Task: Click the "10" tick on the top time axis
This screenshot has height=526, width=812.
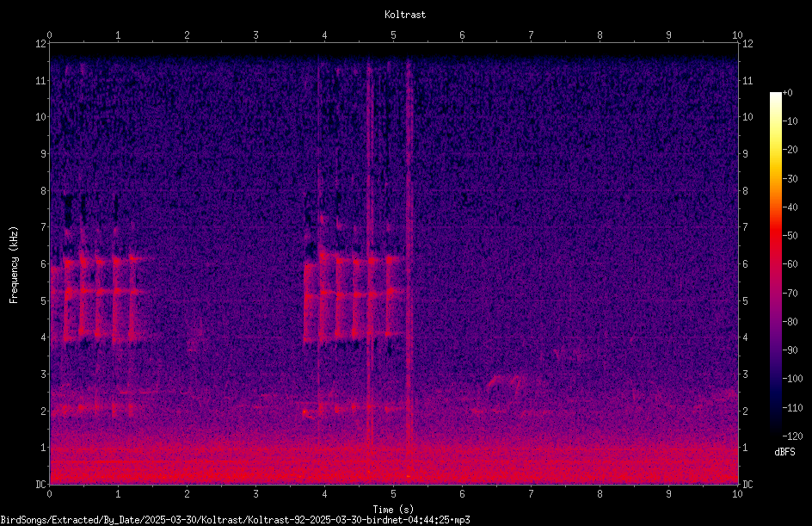Action: tap(737, 34)
